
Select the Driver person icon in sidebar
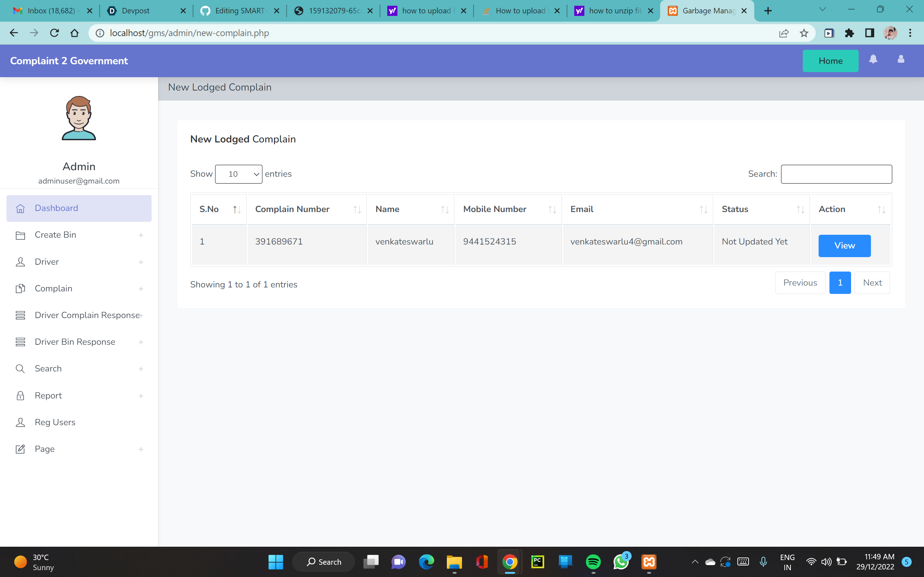pyautogui.click(x=21, y=262)
